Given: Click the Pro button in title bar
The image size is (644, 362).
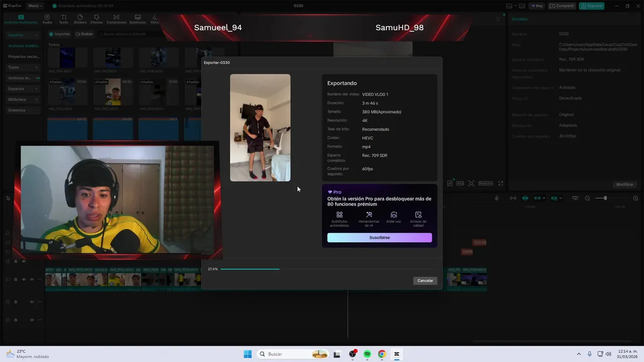Looking at the screenshot, I should [537, 6].
